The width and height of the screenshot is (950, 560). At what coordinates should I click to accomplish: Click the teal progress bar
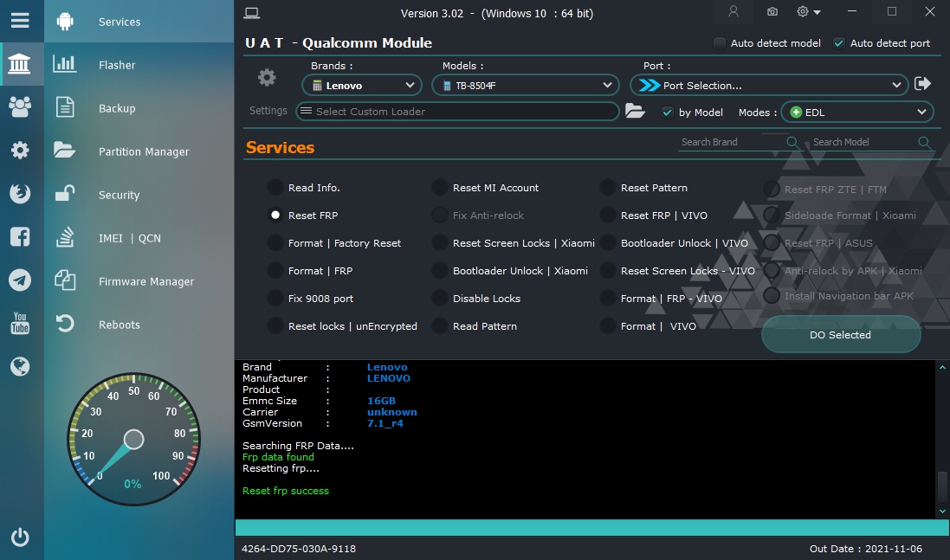coord(591,527)
